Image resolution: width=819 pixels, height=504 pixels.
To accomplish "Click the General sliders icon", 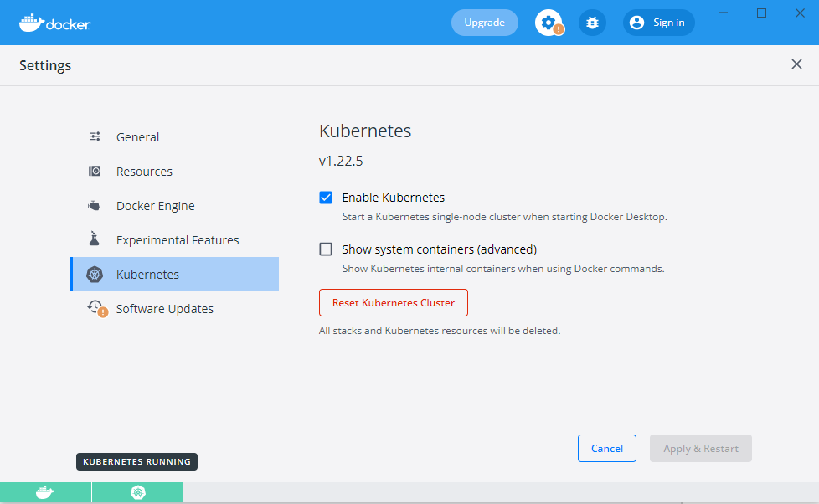I will click(95, 136).
